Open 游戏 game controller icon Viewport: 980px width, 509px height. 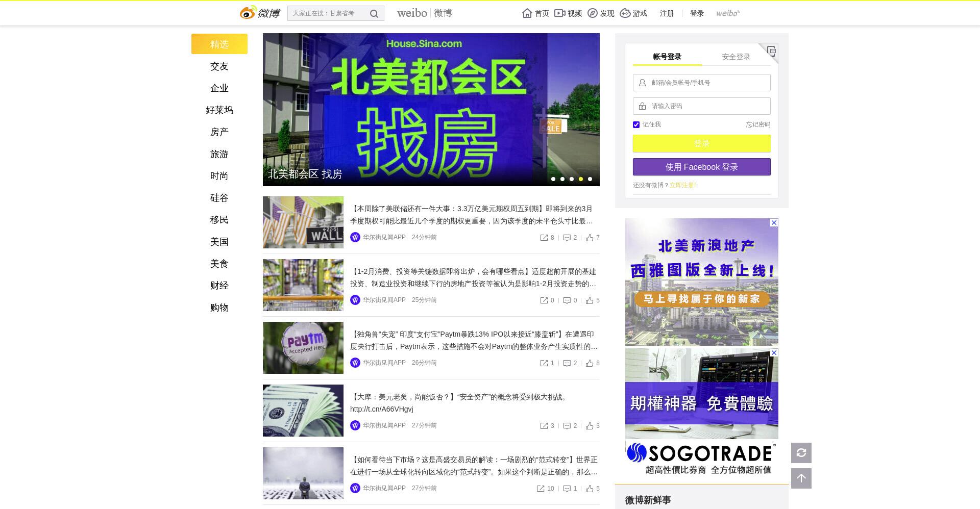coord(625,13)
